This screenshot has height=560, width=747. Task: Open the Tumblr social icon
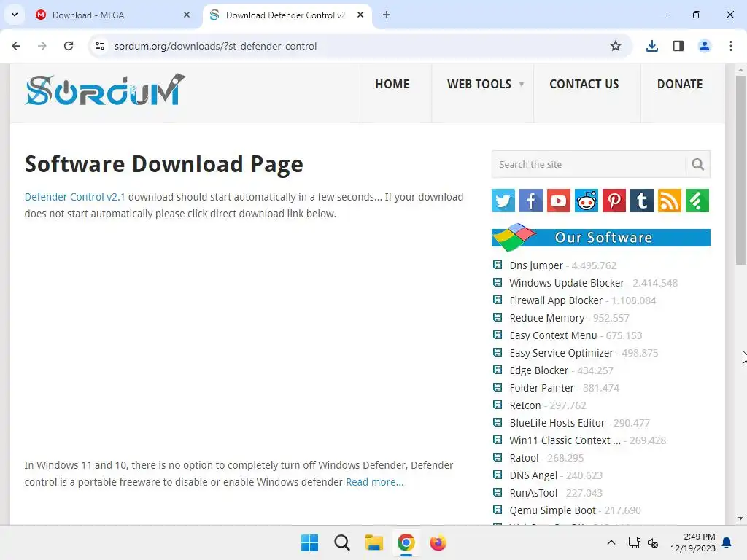[642, 201]
